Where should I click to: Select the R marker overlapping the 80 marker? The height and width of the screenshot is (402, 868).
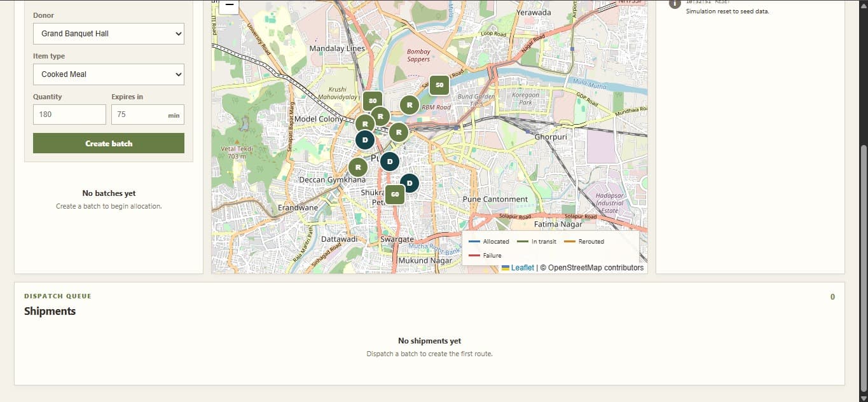coord(380,116)
